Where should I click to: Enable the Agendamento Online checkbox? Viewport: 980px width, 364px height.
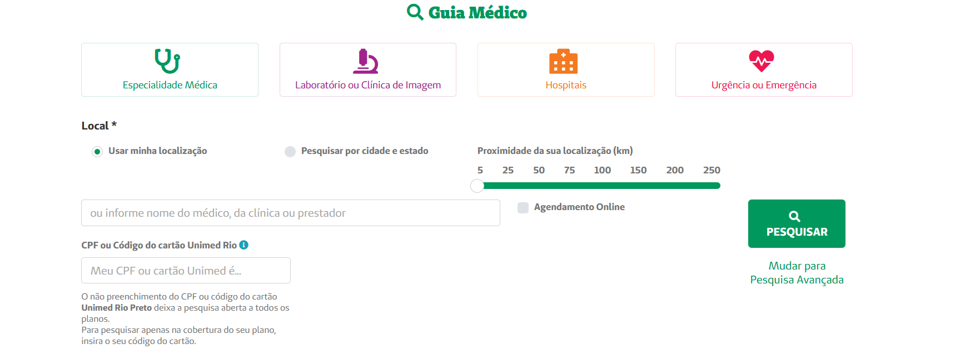pos(523,208)
